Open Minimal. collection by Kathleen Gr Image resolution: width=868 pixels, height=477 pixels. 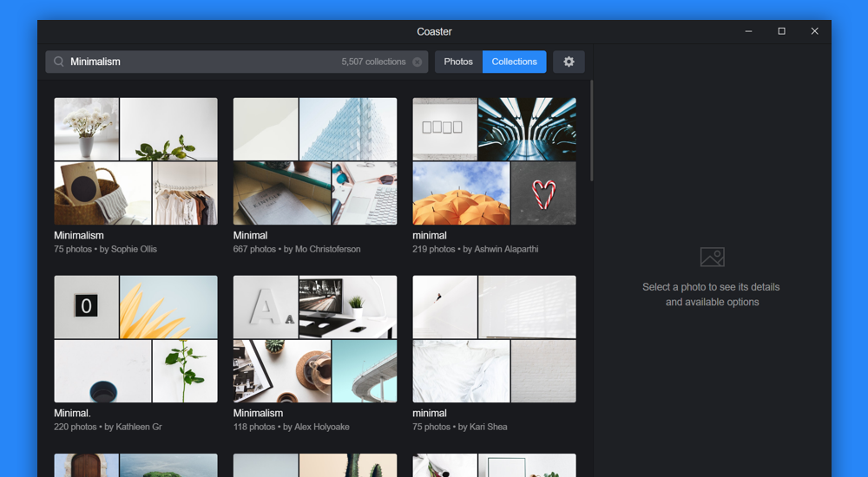click(135, 338)
